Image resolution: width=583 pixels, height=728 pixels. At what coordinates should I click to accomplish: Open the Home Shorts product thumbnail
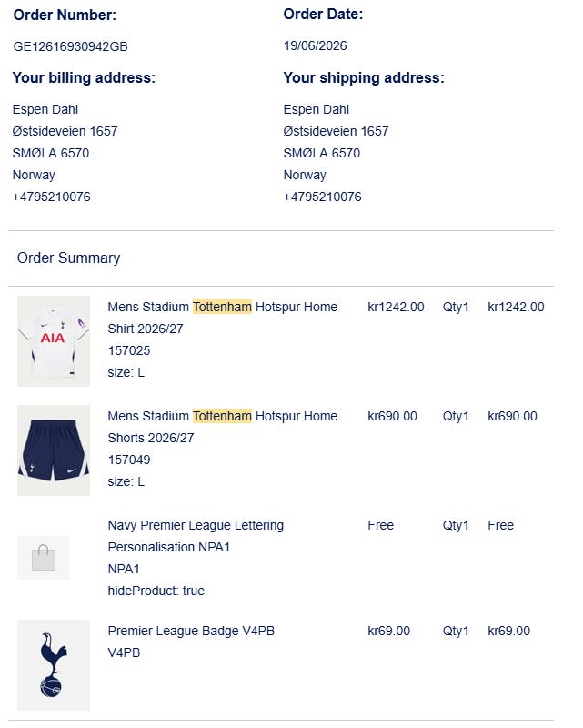point(54,450)
